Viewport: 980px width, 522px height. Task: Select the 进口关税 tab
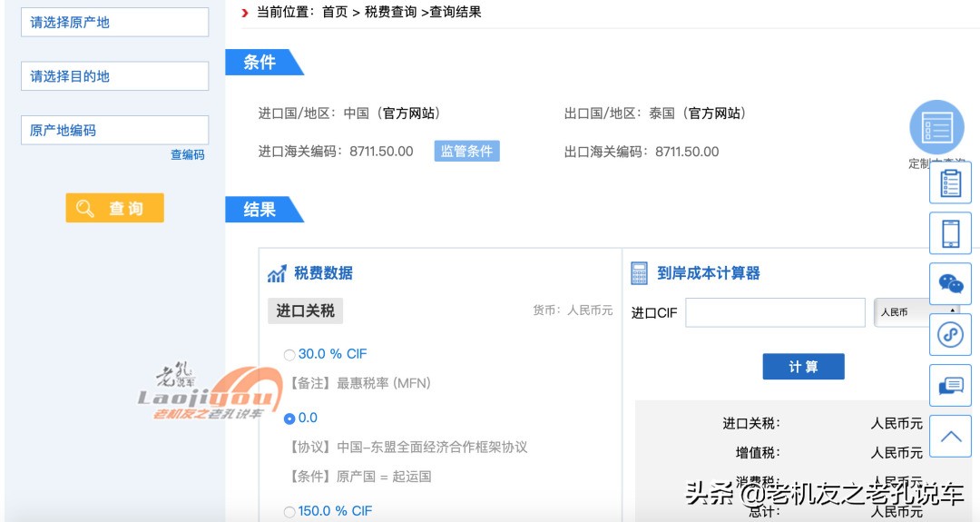point(306,310)
